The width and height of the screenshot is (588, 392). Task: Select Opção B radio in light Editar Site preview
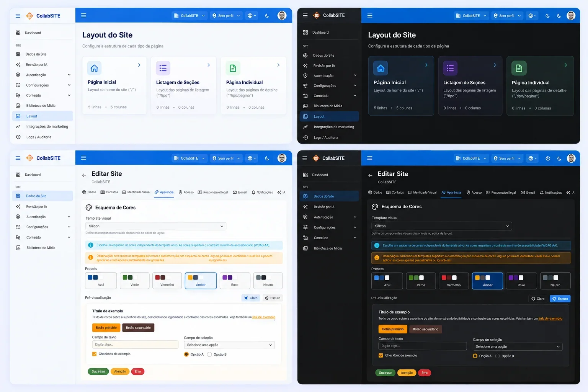pos(209,354)
